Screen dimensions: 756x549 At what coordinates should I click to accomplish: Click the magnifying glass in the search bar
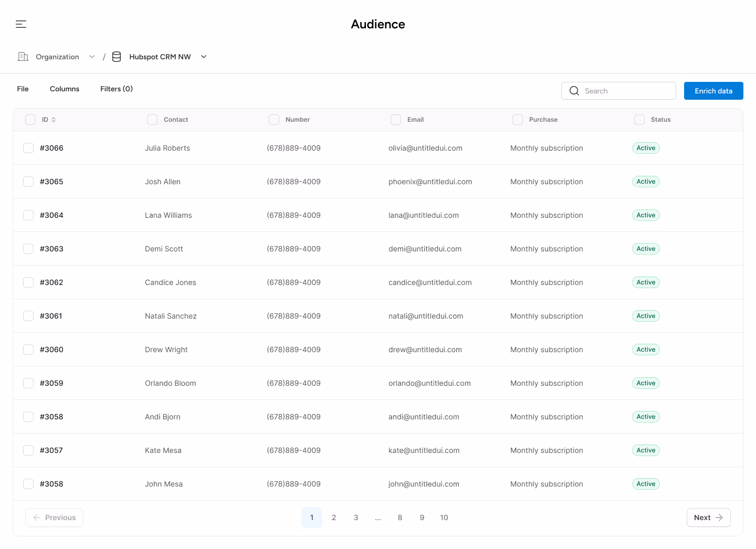point(574,91)
